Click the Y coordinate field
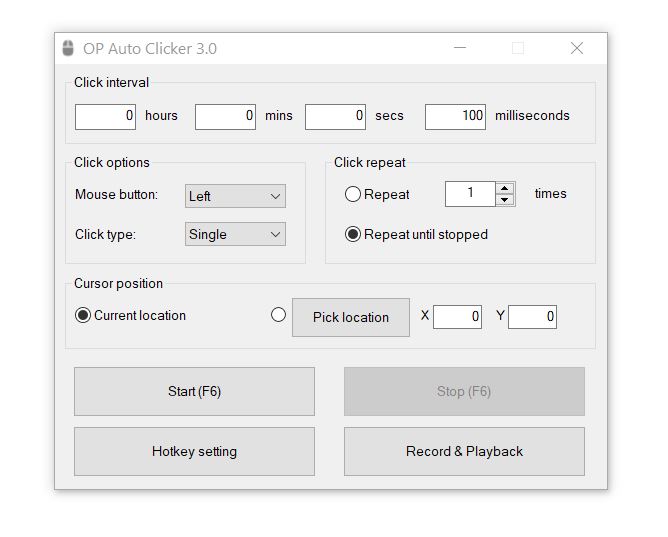Image resolution: width=668 pixels, height=537 pixels. pos(532,317)
